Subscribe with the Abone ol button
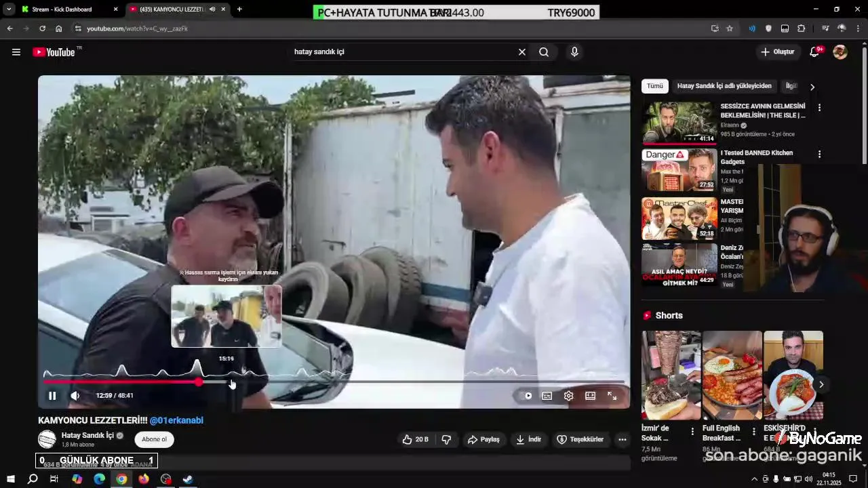Image resolution: width=868 pixels, height=488 pixels. click(154, 439)
